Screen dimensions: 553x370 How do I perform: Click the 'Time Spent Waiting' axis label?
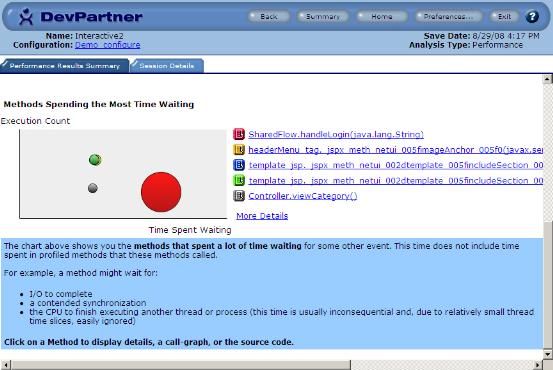pos(190,230)
